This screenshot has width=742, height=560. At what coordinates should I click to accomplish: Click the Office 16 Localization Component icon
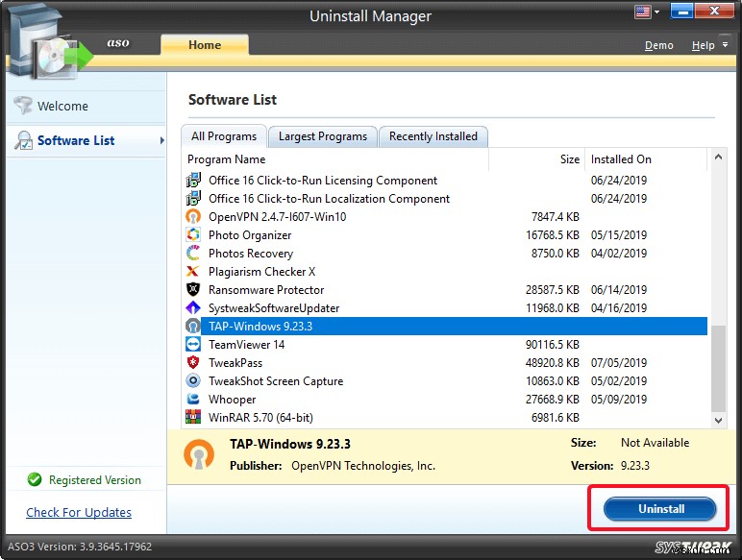point(192,198)
